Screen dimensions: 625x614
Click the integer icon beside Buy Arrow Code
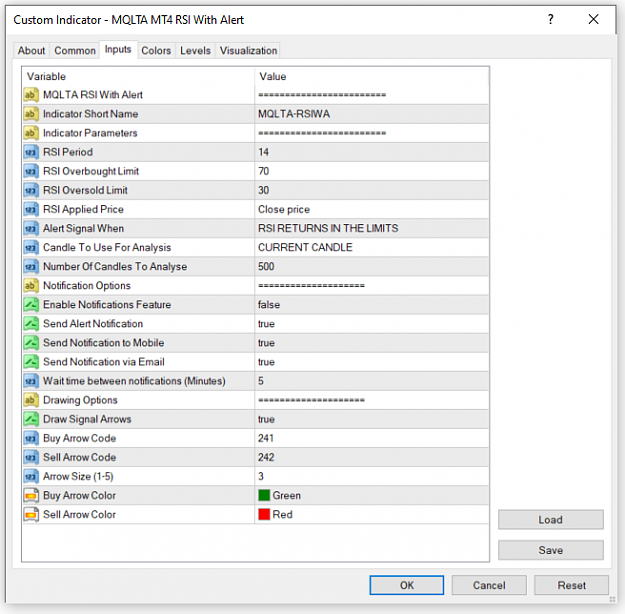[x=31, y=439]
